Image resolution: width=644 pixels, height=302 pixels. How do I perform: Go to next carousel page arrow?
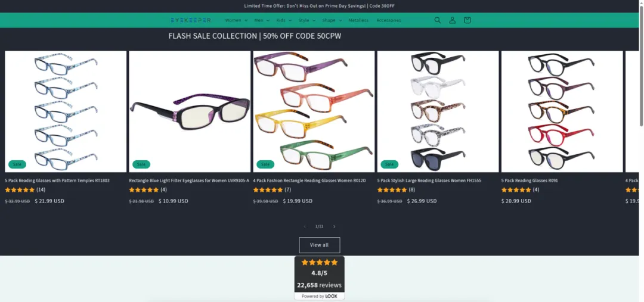coord(335,226)
